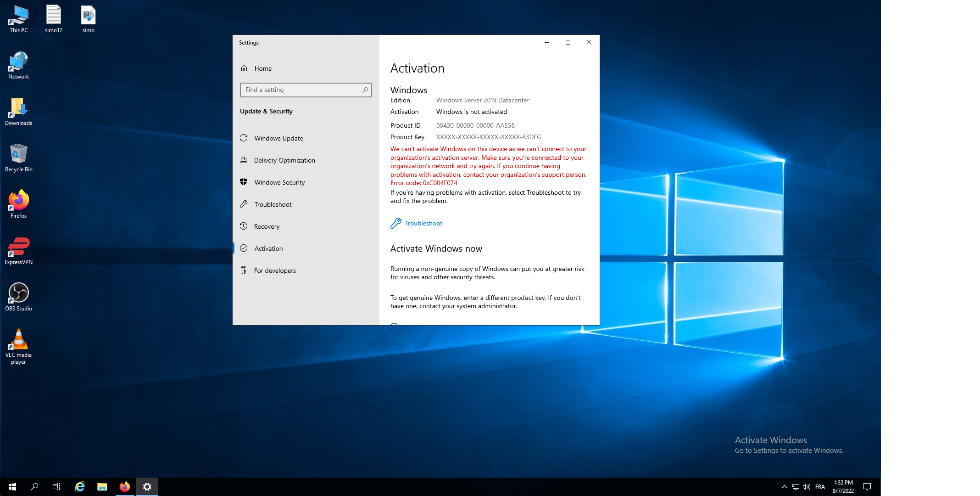This screenshot has width=980, height=496.
Task: Open This PC desktop icon
Action: click(18, 19)
